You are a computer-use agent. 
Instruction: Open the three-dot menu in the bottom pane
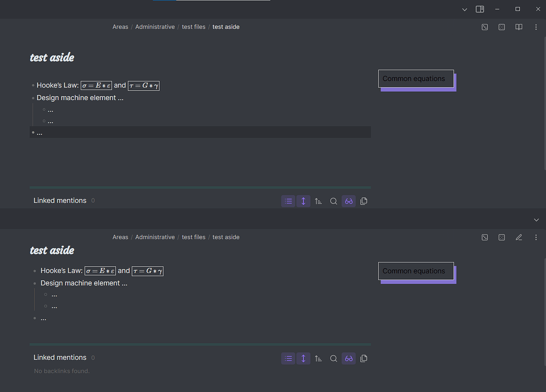(536, 237)
